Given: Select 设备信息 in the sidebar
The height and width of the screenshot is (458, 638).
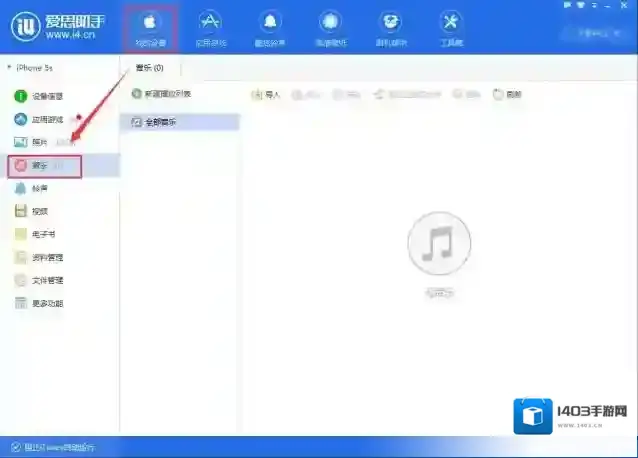Looking at the screenshot, I should 39,96.
